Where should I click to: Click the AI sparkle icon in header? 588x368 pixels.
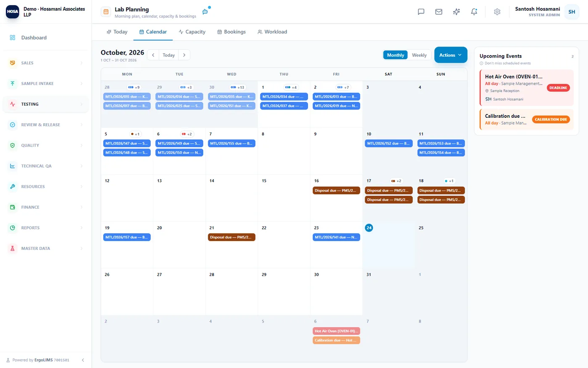point(456,12)
